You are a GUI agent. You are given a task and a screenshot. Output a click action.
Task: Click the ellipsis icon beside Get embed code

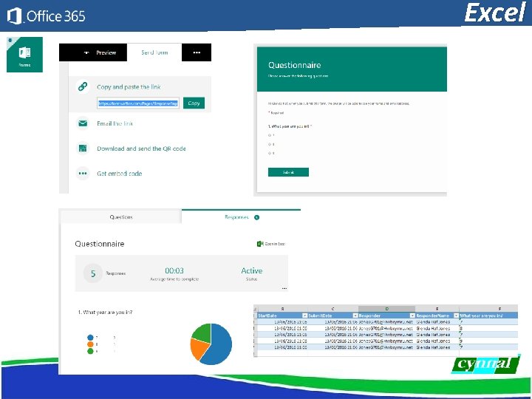(x=83, y=174)
